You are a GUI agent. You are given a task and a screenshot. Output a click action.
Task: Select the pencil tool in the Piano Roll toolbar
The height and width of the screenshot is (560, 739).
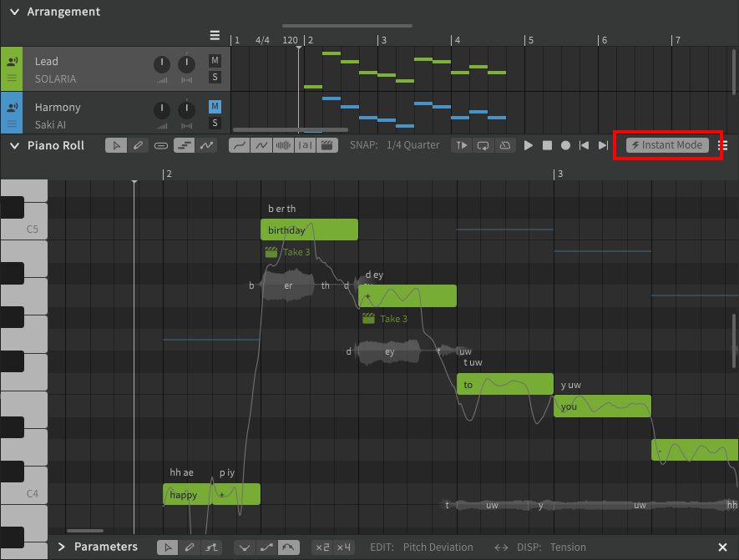(x=139, y=144)
